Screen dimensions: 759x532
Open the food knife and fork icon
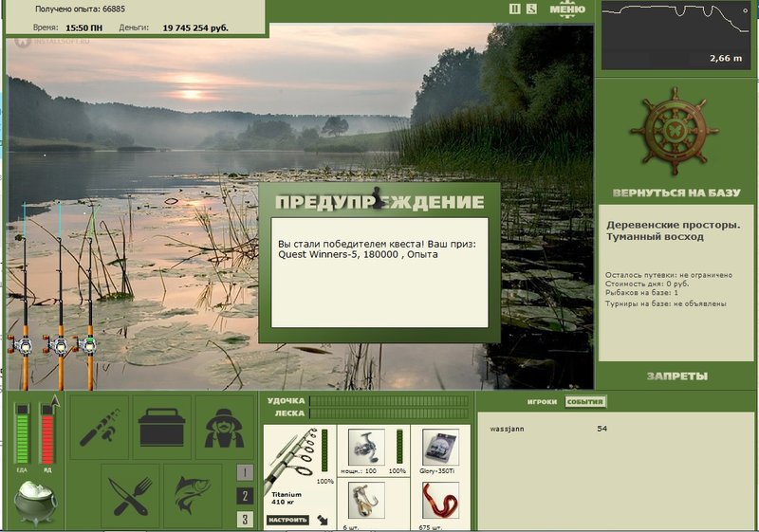click(130, 496)
